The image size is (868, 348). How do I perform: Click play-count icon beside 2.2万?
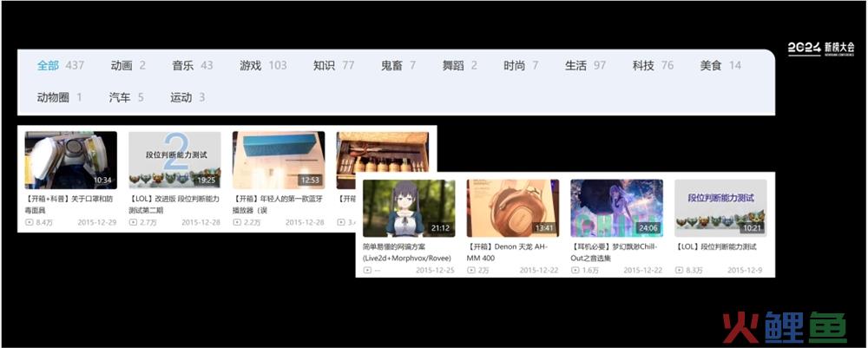point(237,222)
